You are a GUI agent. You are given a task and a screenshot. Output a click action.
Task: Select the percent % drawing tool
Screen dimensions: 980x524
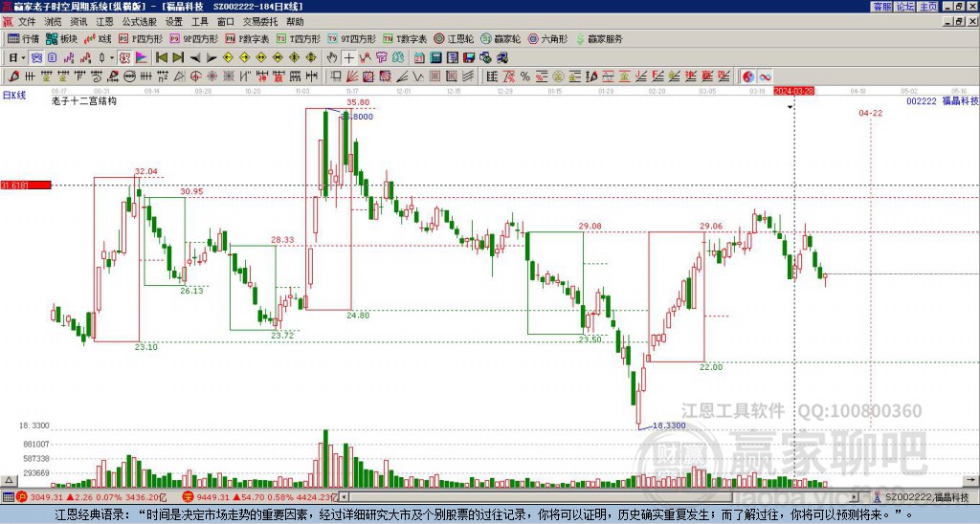(x=525, y=76)
